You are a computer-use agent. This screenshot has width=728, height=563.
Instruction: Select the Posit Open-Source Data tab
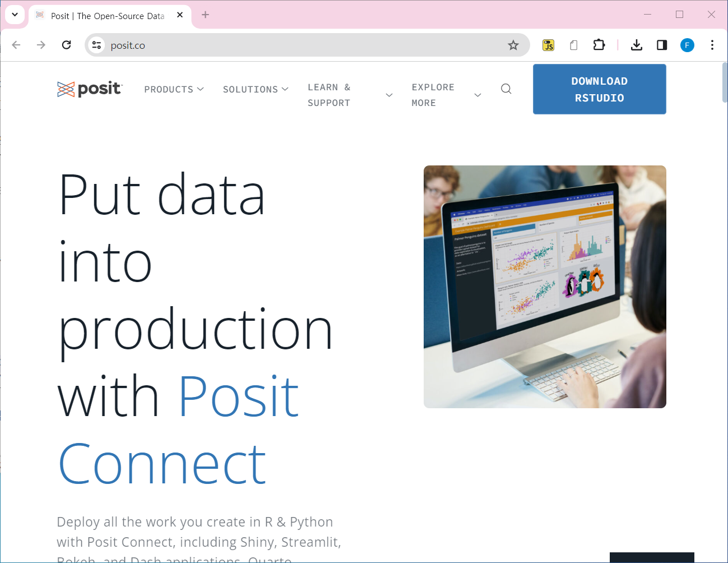(x=108, y=16)
